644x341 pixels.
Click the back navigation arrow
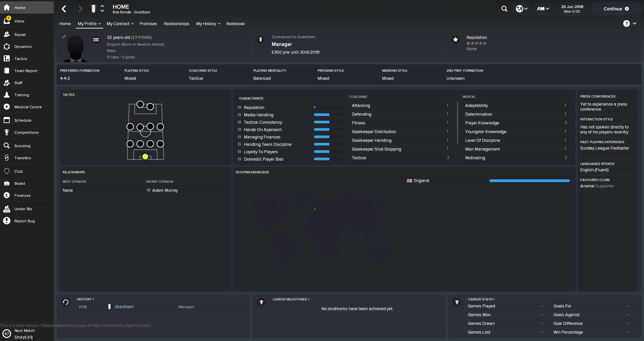(64, 9)
